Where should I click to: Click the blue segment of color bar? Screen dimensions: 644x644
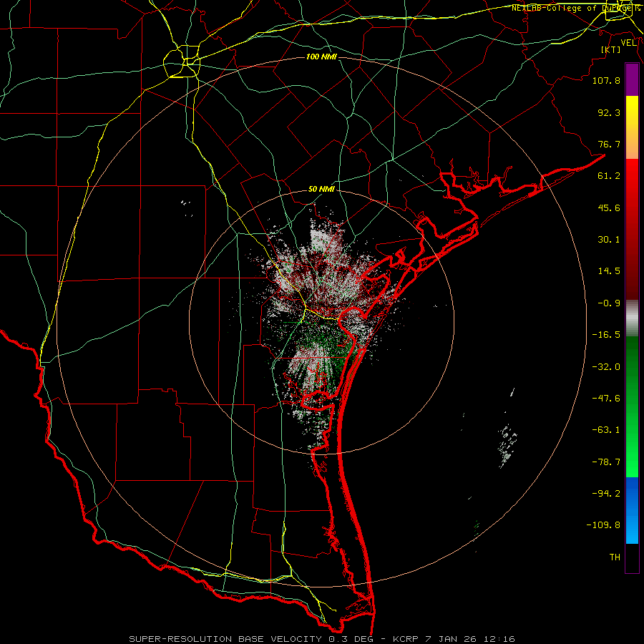(632, 510)
